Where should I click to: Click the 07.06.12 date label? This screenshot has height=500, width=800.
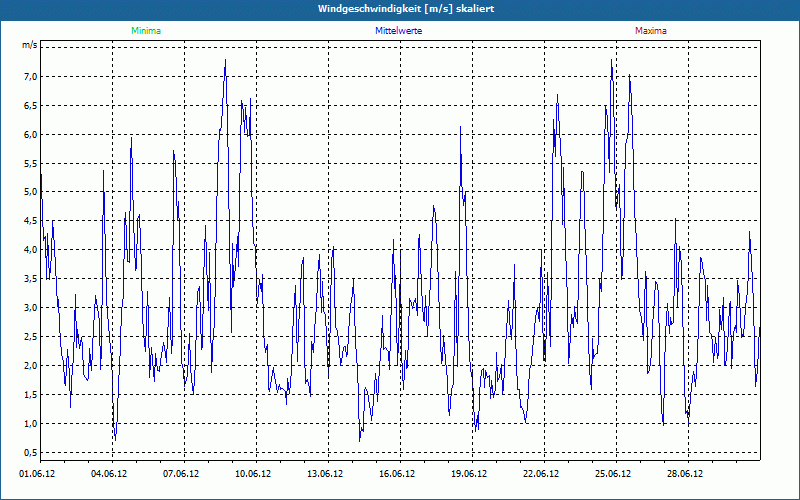click(x=181, y=474)
